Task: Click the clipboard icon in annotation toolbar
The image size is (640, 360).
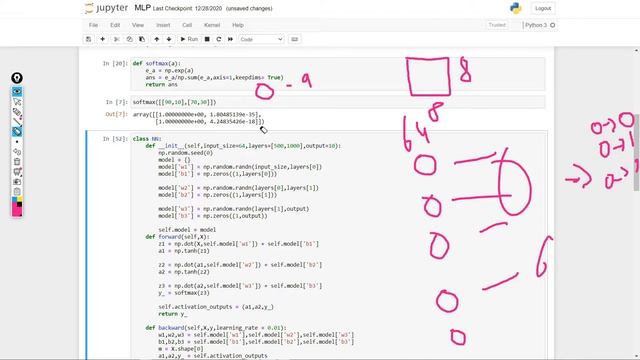Action: pos(17,191)
